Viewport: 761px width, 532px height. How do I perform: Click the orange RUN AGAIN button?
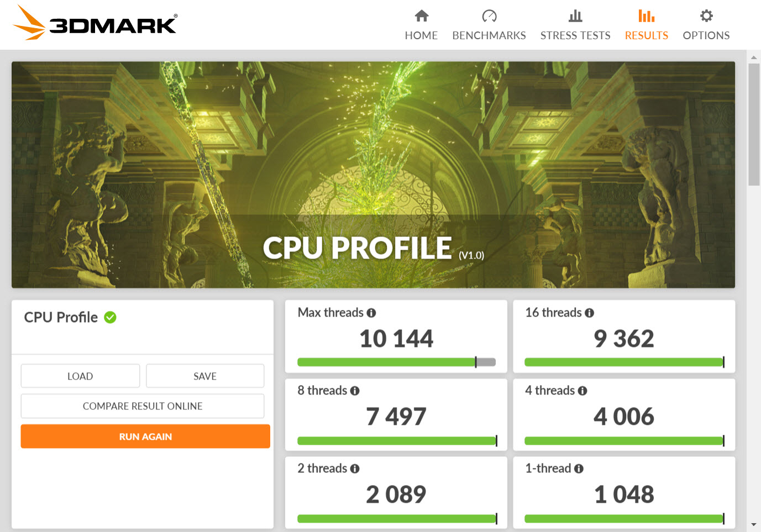point(145,436)
